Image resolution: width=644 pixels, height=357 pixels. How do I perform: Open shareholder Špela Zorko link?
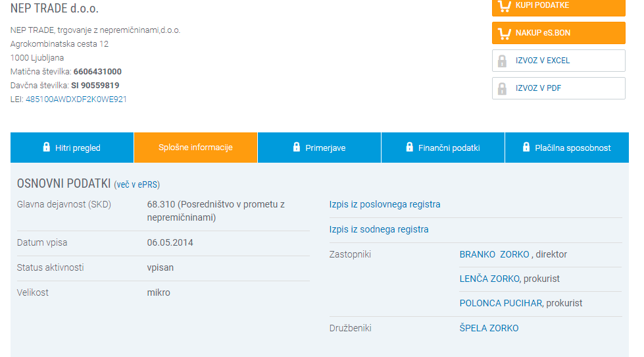pyautogui.click(x=489, y=329)
